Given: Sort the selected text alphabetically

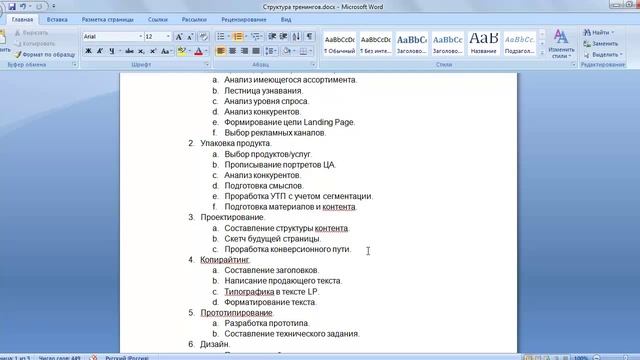Looking at the screenshot, I should 296,37.
